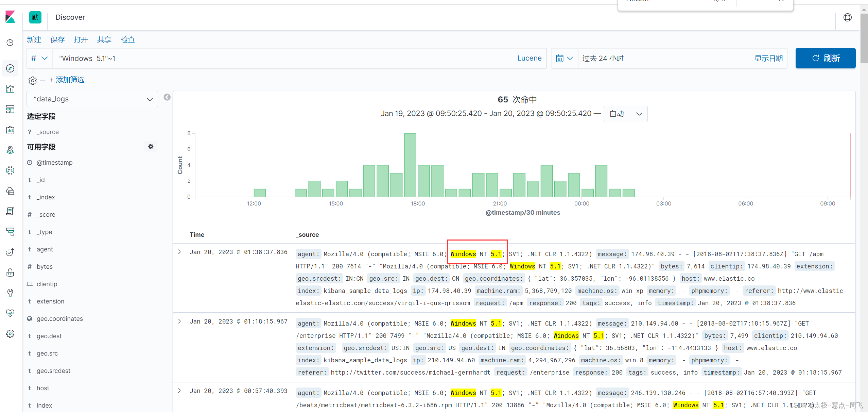This screenshot has height=412, width=868.
Task: Click the tallest histogram bar at 18:00
Action: [410, 165]
